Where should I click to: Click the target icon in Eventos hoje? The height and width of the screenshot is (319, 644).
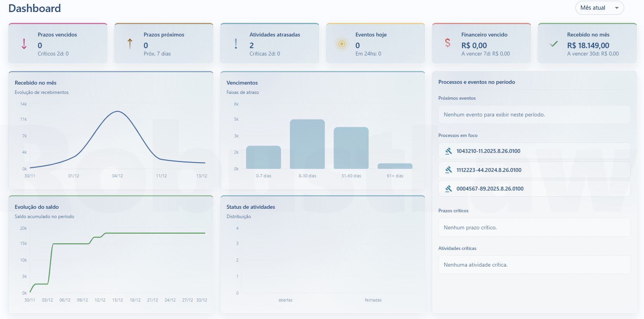point(342,44)
